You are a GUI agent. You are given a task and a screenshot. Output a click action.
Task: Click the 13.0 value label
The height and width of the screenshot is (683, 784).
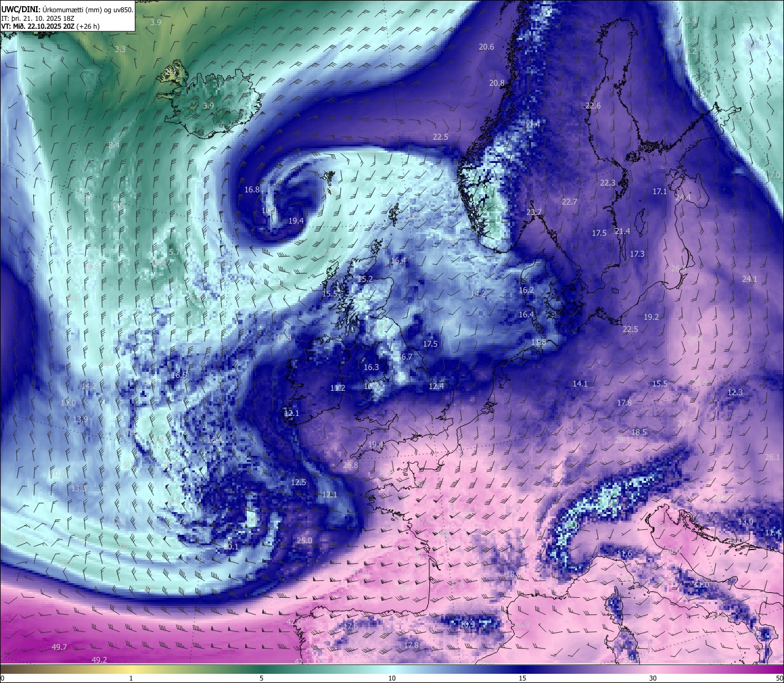coord(745,522)
